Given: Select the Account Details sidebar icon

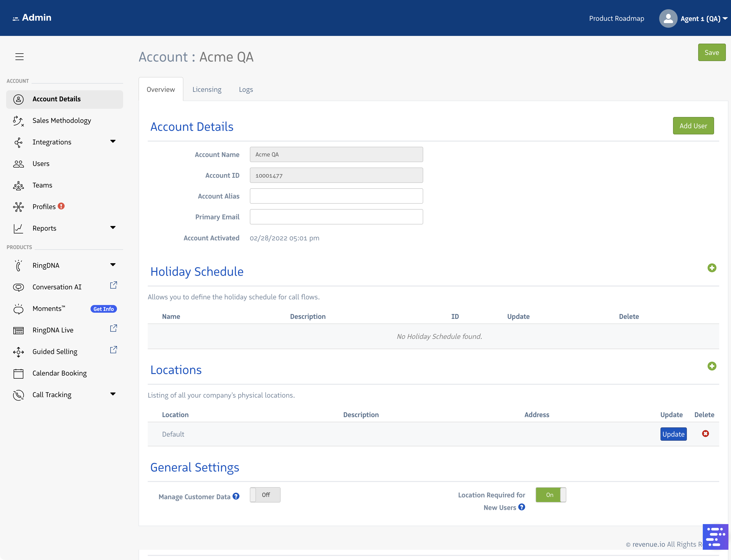Looking at the screenshot, I should coord(19,99).
